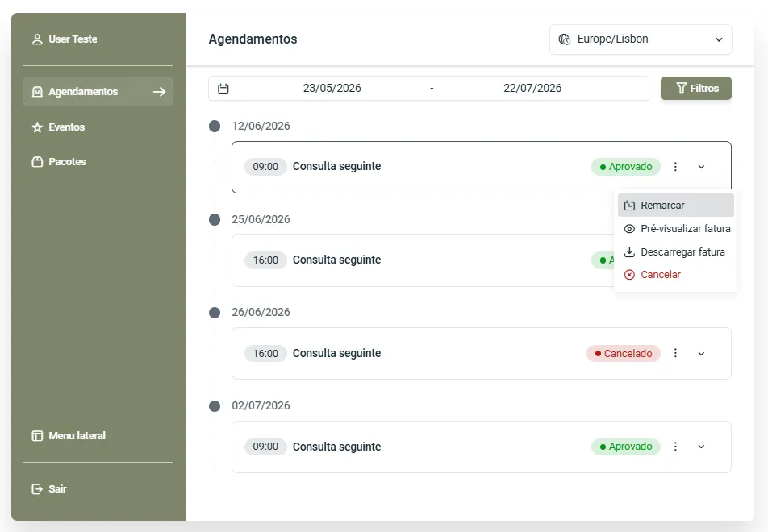The height and width of the screenshot is (532, 768).
Task: Click 09:00 time on 12/06/2026 appointment
Action: [x=265, y=166]
